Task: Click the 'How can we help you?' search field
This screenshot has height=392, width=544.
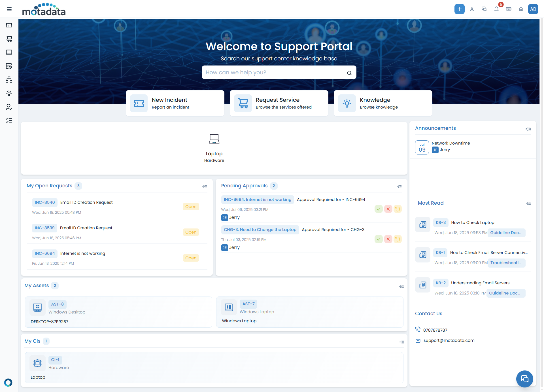Action: pyautogui.click(x=272, y=73)
